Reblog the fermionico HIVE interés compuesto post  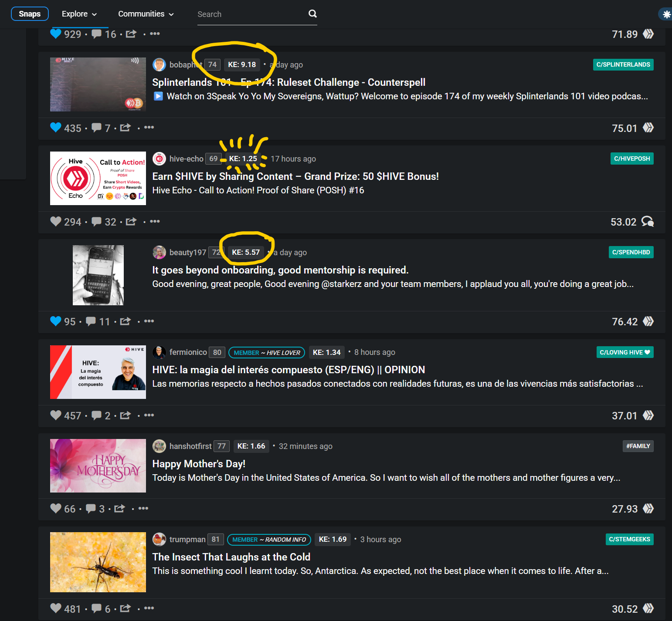126,415
